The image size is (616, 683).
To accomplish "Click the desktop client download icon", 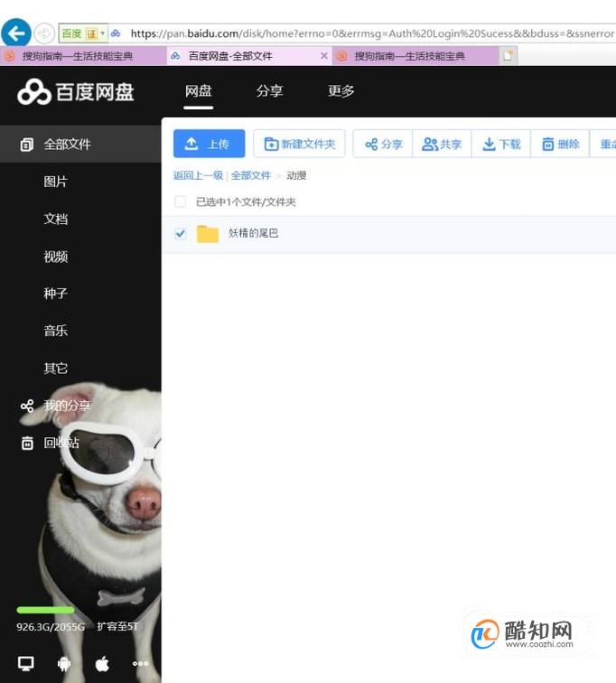I will tap(25, 663).
